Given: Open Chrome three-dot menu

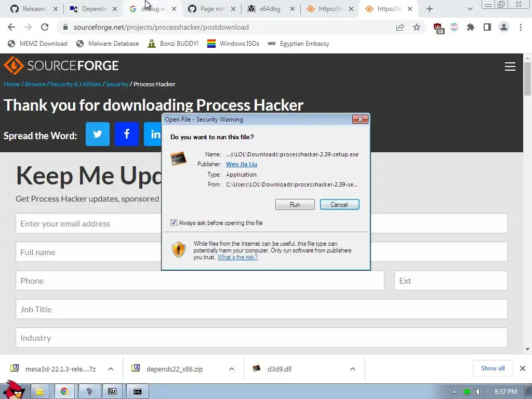Looking at the screenshot, I should pos(521,27).
